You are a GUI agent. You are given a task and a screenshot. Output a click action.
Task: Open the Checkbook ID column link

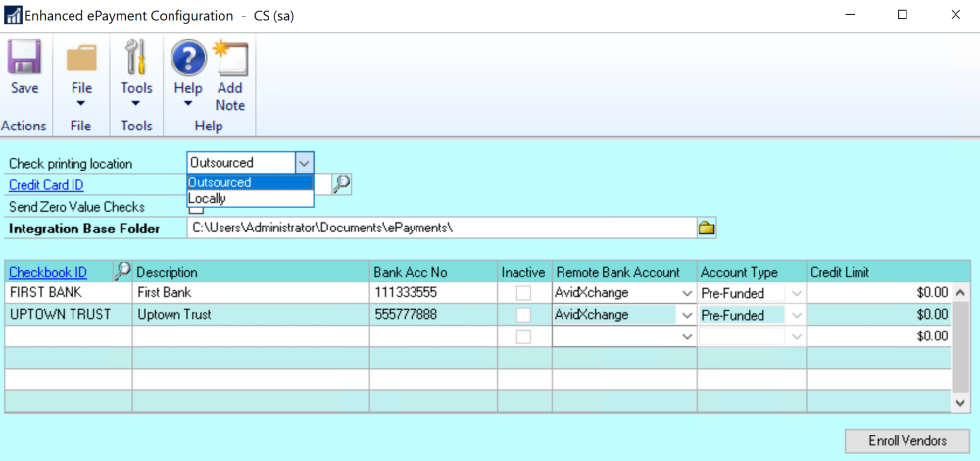(48, 272)
